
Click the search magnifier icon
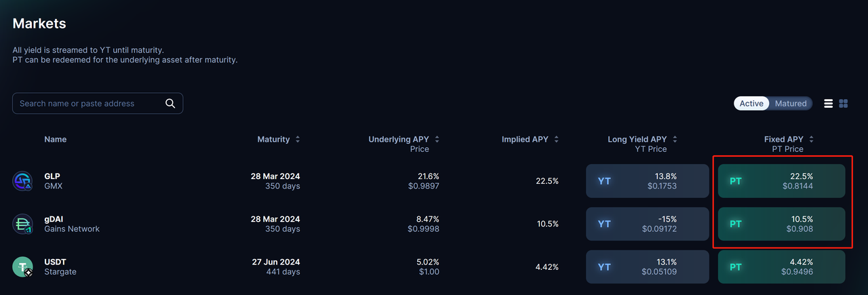(170, 104)
